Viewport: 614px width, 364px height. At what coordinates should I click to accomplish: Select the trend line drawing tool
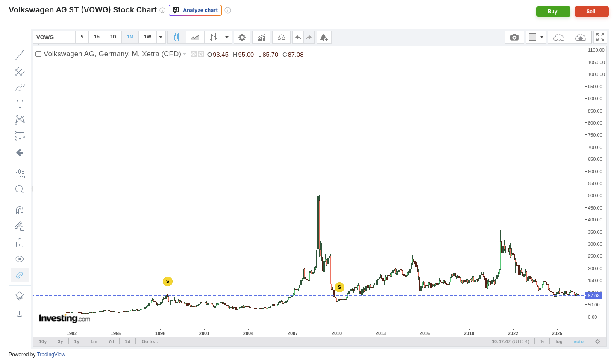(x=20, y=55)
